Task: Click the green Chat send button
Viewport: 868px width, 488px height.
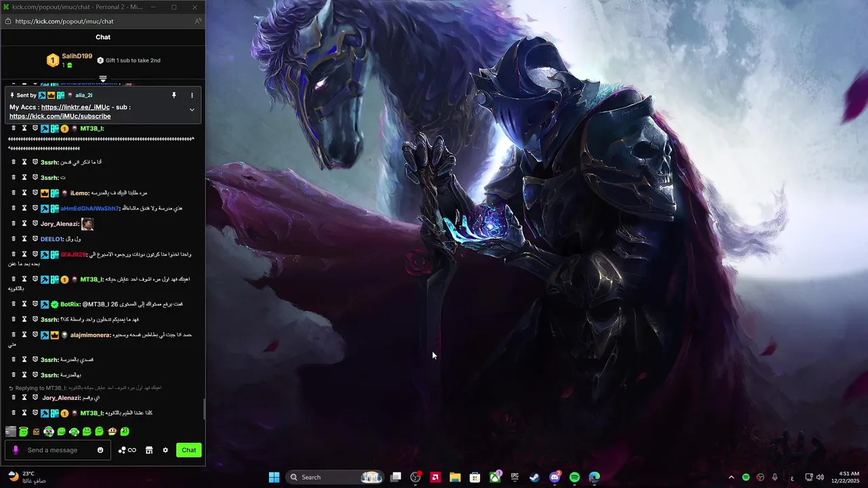Action: (189, 450)
